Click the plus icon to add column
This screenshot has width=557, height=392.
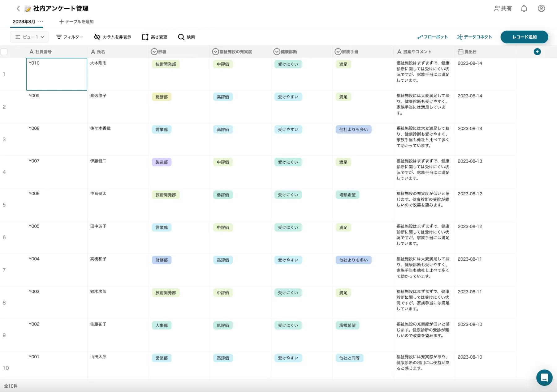point(537,52)
